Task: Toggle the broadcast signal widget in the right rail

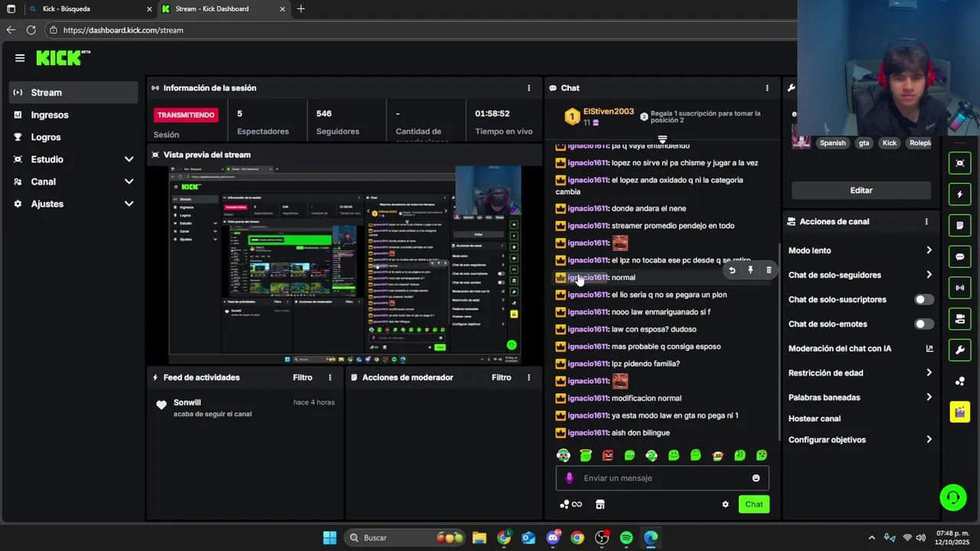Action: pos(960,288)
